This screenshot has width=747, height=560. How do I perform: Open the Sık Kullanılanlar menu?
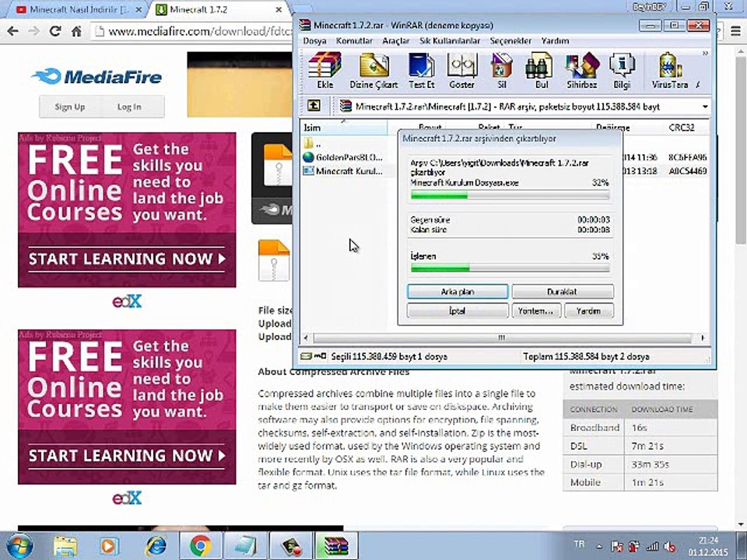tap(450, 41)
